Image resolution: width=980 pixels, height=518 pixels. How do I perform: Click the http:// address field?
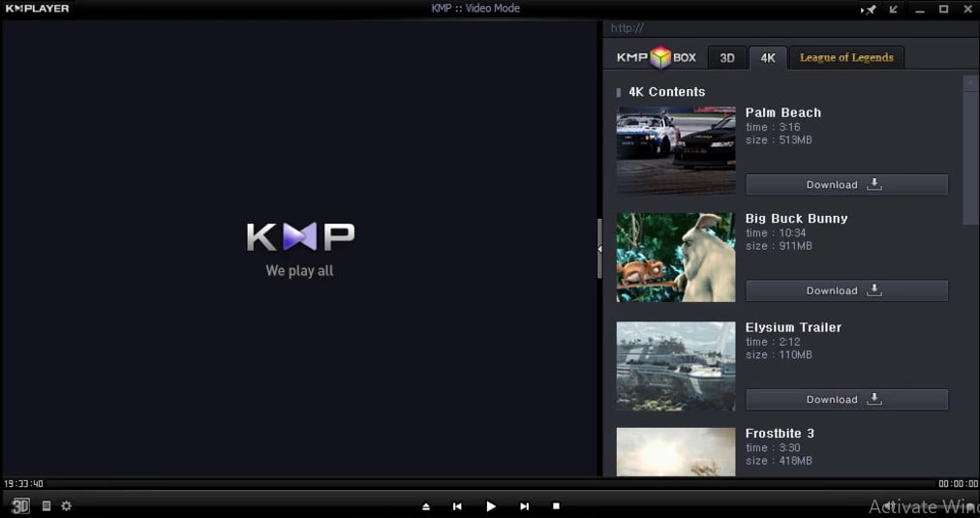tap(790, 28)
